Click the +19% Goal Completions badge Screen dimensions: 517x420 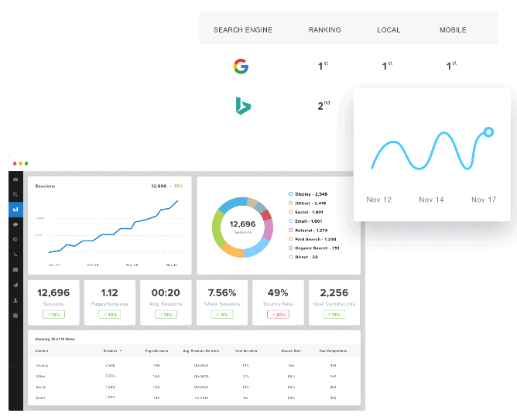click(334, 315)
